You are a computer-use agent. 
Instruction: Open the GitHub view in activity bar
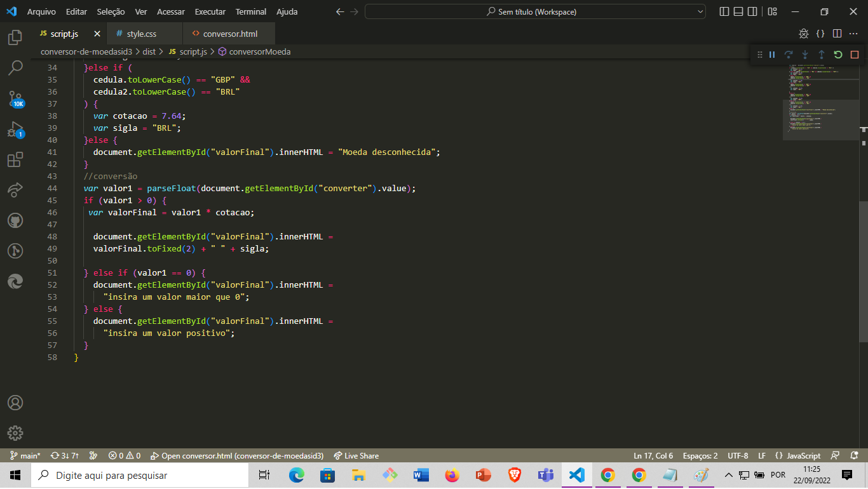pos(15,220)
